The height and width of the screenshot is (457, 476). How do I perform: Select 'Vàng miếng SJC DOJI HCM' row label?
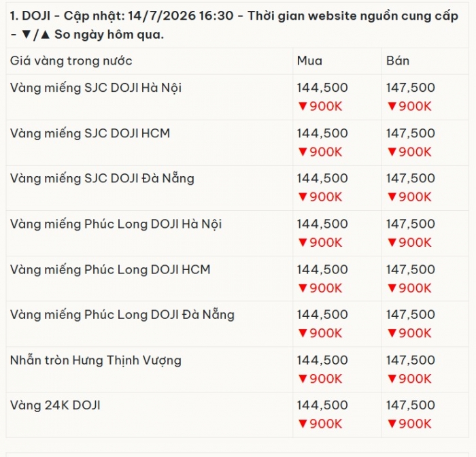[x=90, y=133]
